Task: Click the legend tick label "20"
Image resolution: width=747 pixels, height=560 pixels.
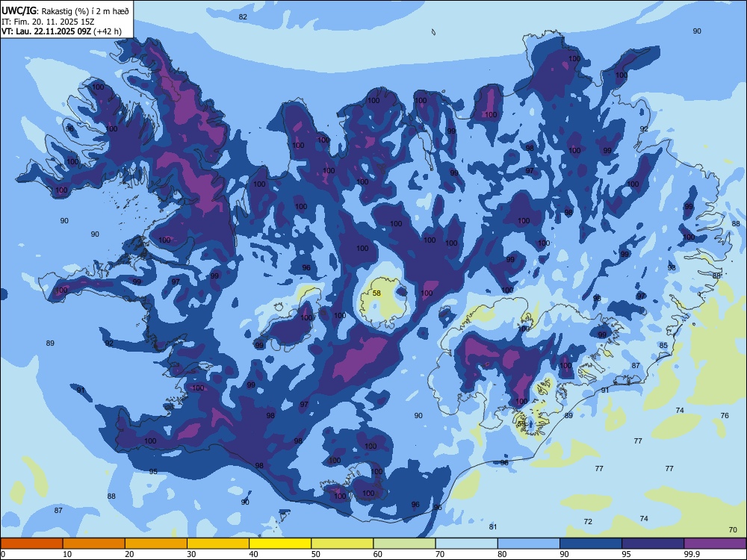Action: [129, 554]
